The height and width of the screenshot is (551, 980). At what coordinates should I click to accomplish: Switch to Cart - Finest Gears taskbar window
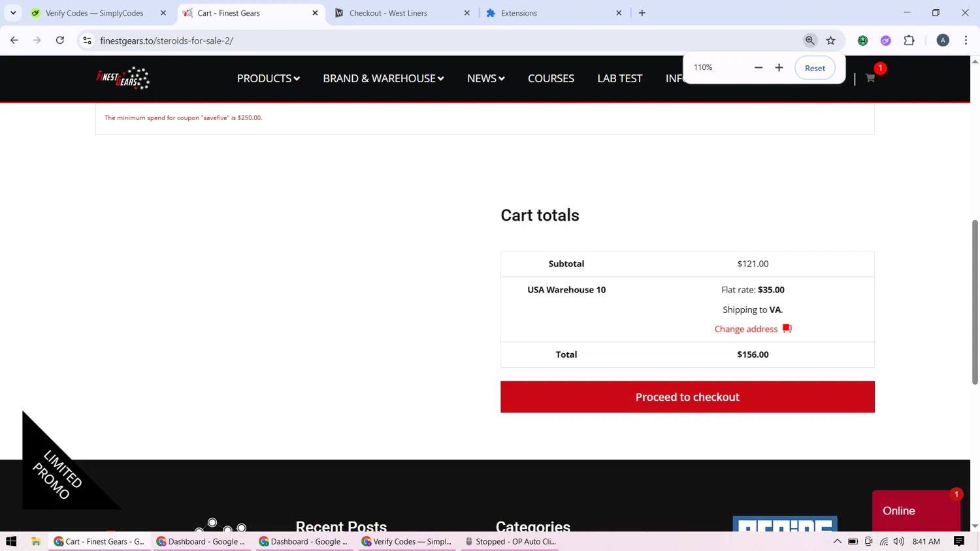click(x=99, y=541)
